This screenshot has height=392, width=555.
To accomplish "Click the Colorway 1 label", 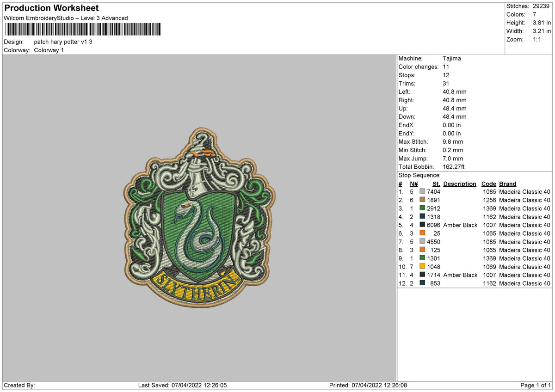I will point(49,49).
